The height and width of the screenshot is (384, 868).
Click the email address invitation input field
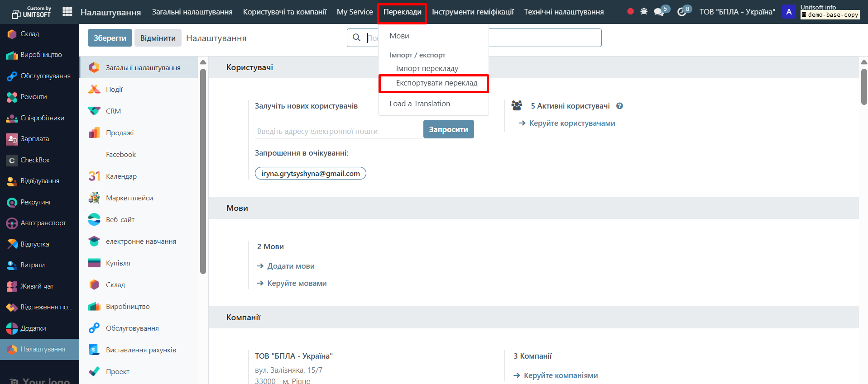338,131
